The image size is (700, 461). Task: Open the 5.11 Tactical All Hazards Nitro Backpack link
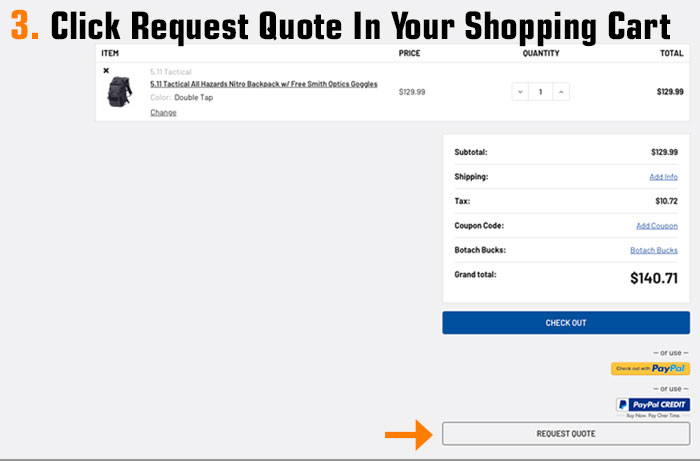264,84
